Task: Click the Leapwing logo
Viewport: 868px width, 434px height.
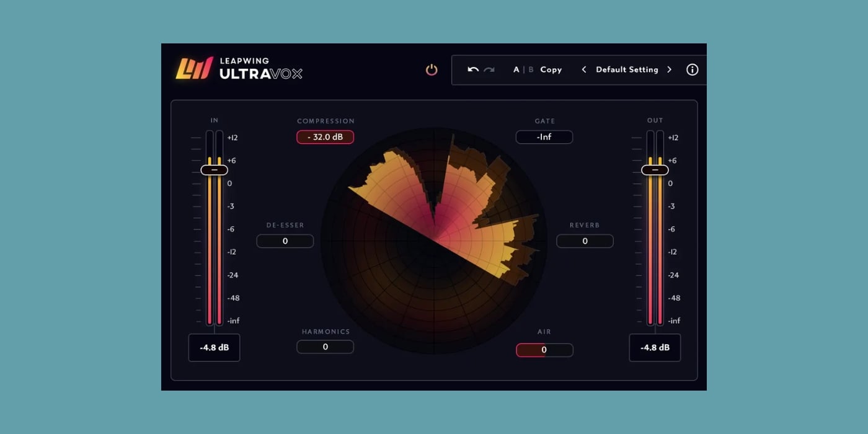Action: [x=194, y=68]
